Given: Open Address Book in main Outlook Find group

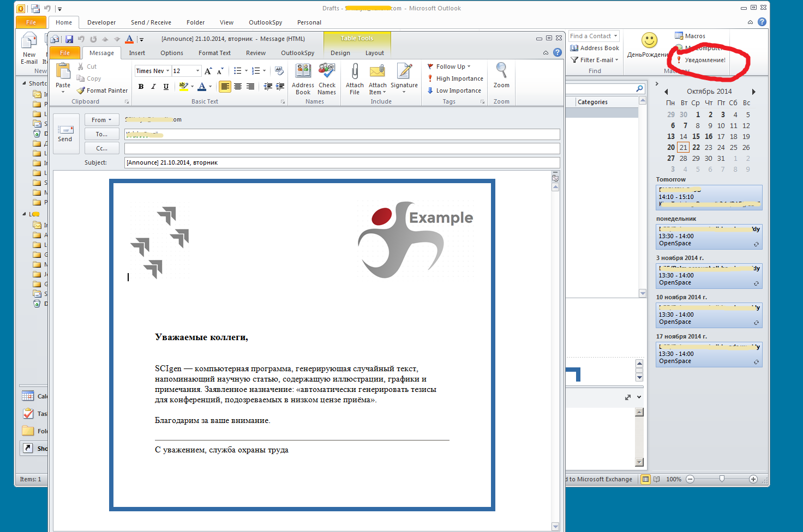Looking at the screenshot, I should pos(595,48).
